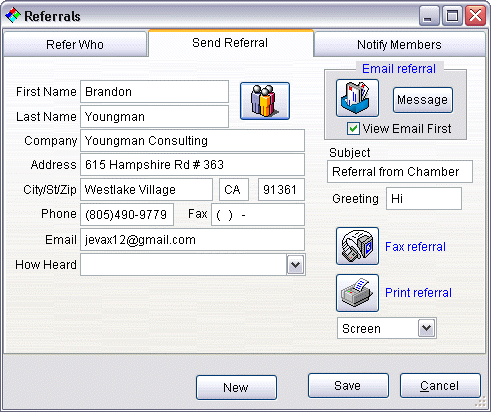The height and width of the screenshot is (412, 491).
Task: Click the Email referral mailbox icon
Action: [x=357, y=98]
